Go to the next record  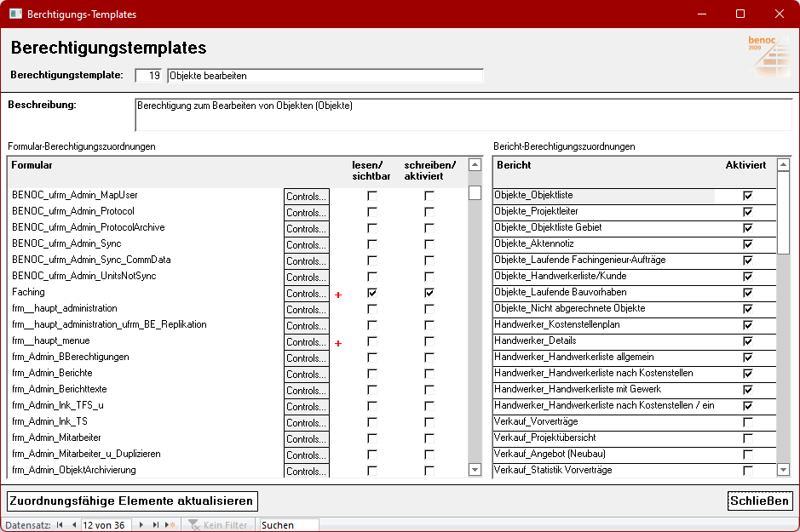pyautogui.click(x=141, y=525)
